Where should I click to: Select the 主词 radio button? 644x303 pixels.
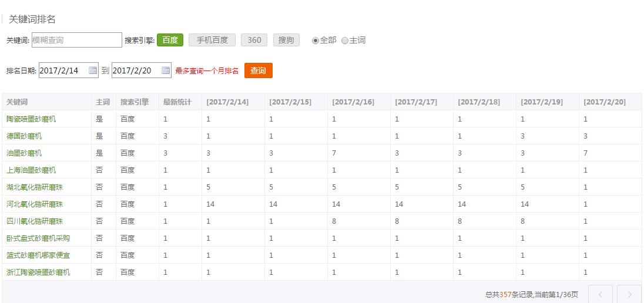(345, 41)
